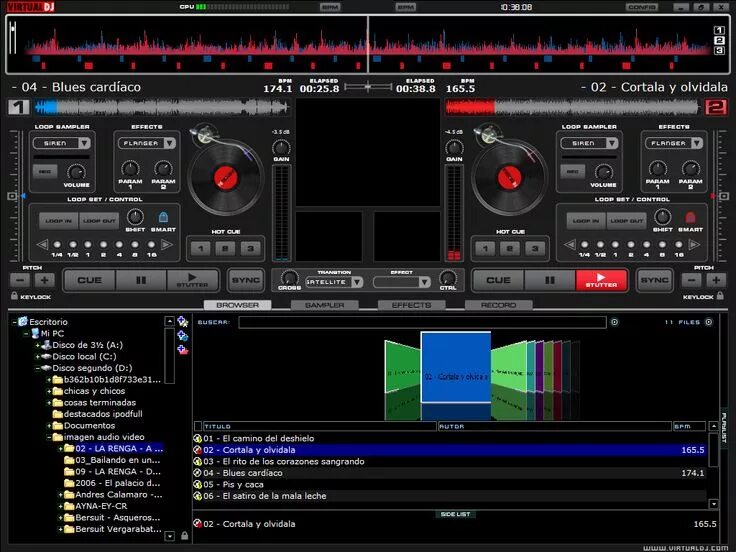Image resolution: width=736 pixels, height=552 pixels.
Task: Toggle right deck keylock padlock
Action: pyautogui.click(x=720, y=296)
